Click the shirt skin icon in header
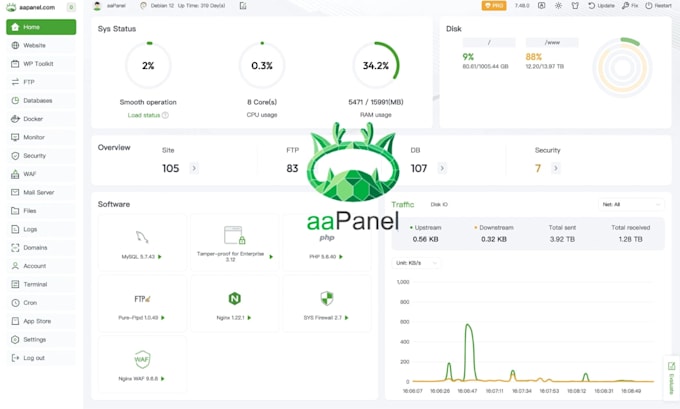This screenshot has height=409, width=680. tap(575, 6)
